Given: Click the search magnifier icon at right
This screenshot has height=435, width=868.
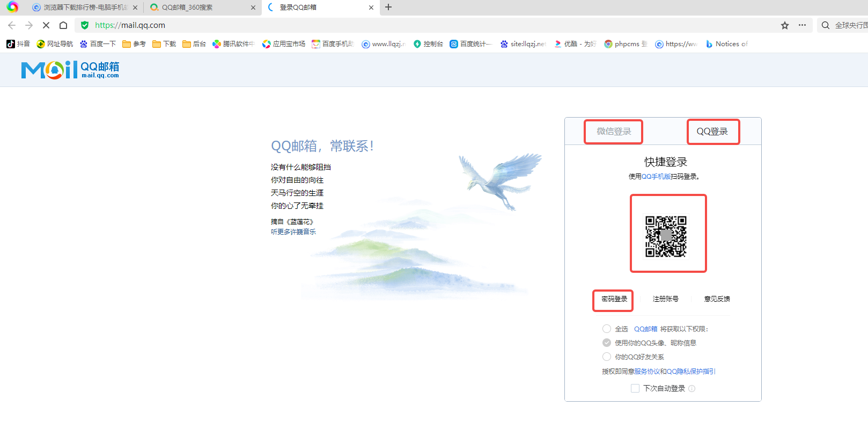Looking at the screenshot, I should [826, 25].
